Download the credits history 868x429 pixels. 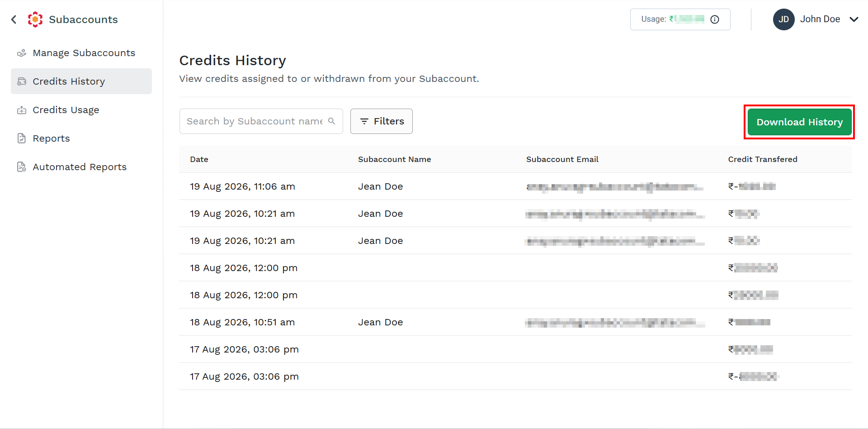[x=800, y=122]
